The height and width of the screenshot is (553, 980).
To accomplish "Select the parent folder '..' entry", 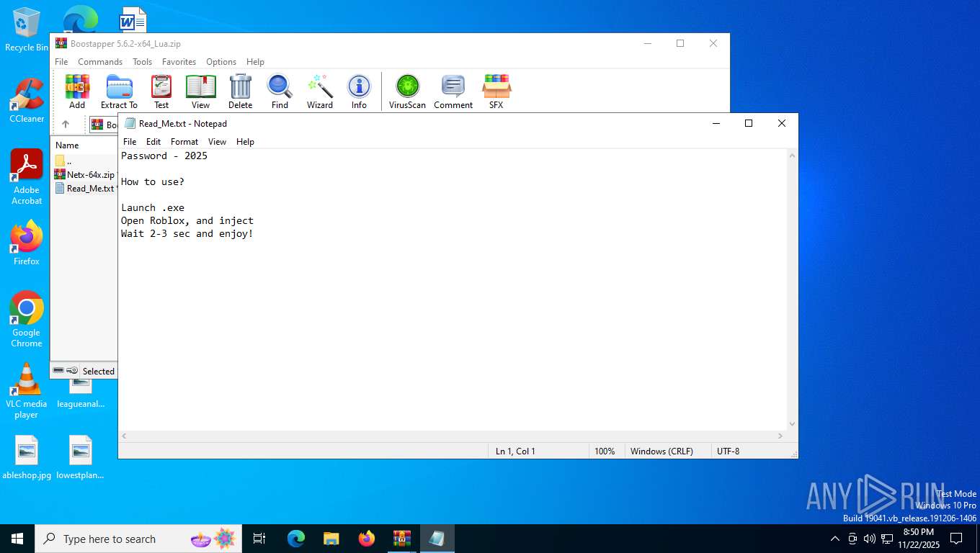I will coord(63,161).
